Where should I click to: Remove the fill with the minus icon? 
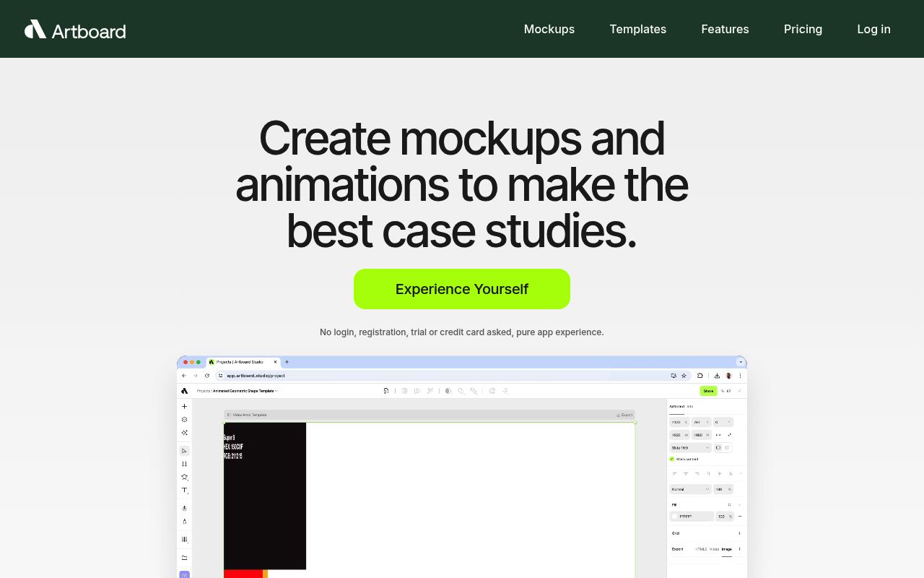[740, 517]
